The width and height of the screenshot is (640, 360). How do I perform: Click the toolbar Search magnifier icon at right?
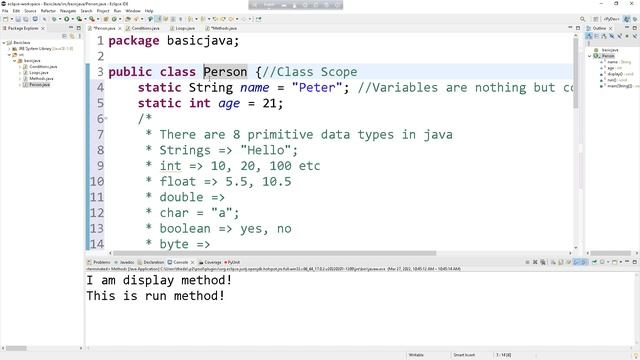click(x=582, y=19)
